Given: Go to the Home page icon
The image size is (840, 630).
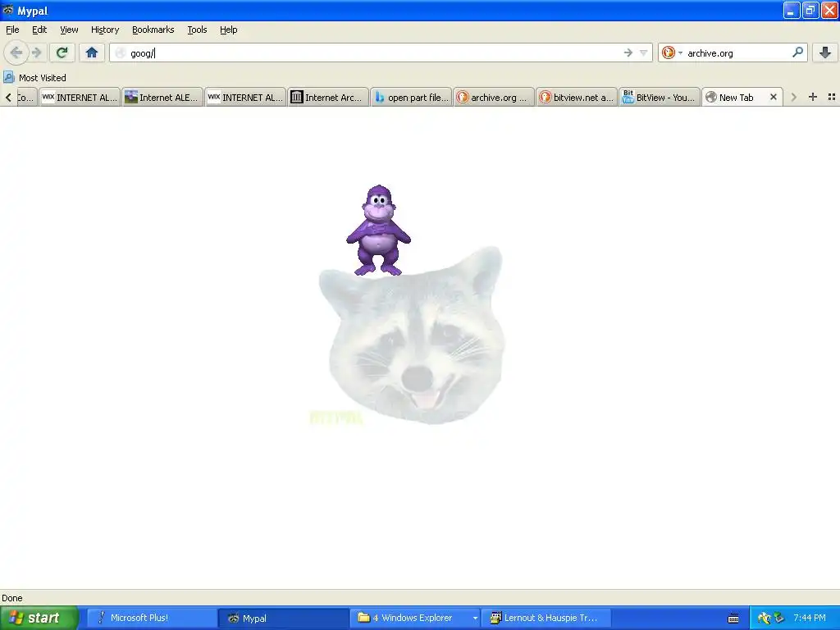Looking at the screenshot, I should (92, 52).
